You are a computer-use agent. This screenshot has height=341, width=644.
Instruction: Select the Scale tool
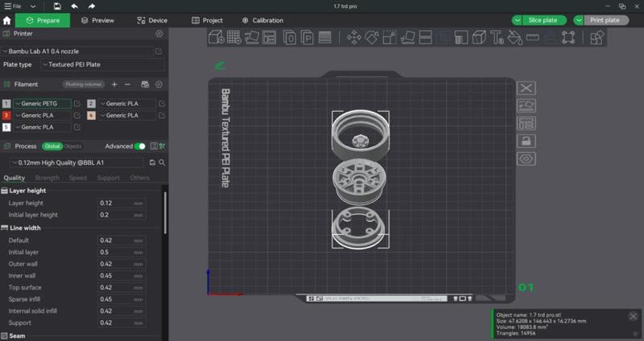[x=390, y=37]
